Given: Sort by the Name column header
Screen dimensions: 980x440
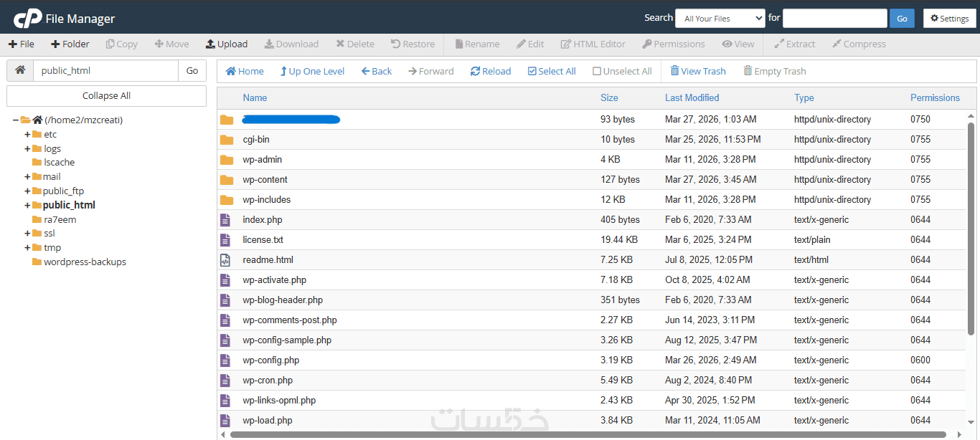Looking at the screenshot, I should [x=255, y=98].
